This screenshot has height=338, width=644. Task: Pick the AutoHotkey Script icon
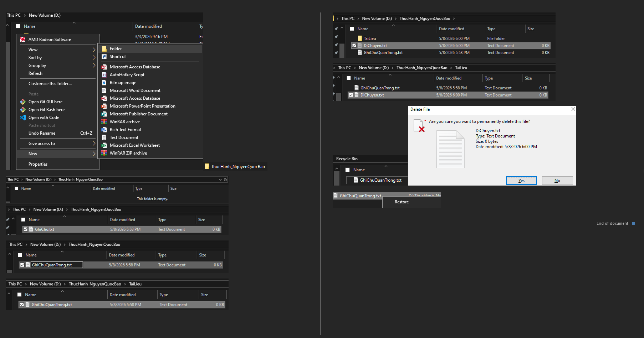pyautogui.click(x=104, y=75)
